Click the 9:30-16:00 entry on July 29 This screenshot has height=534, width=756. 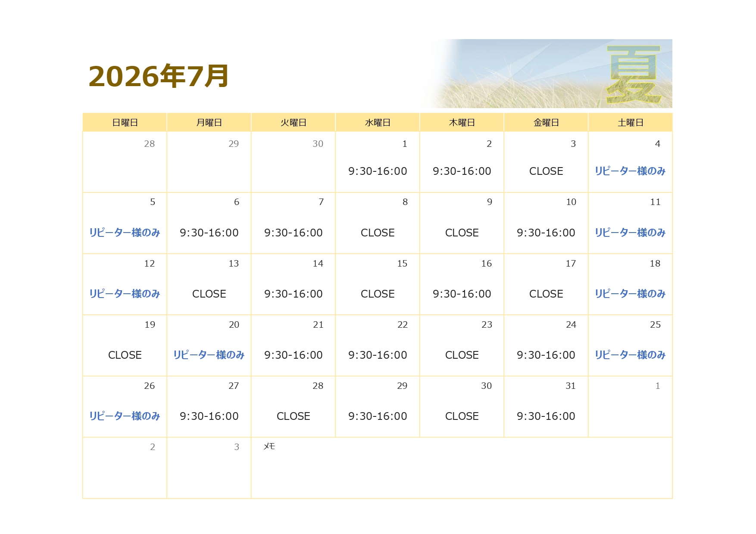click(378, 416)
